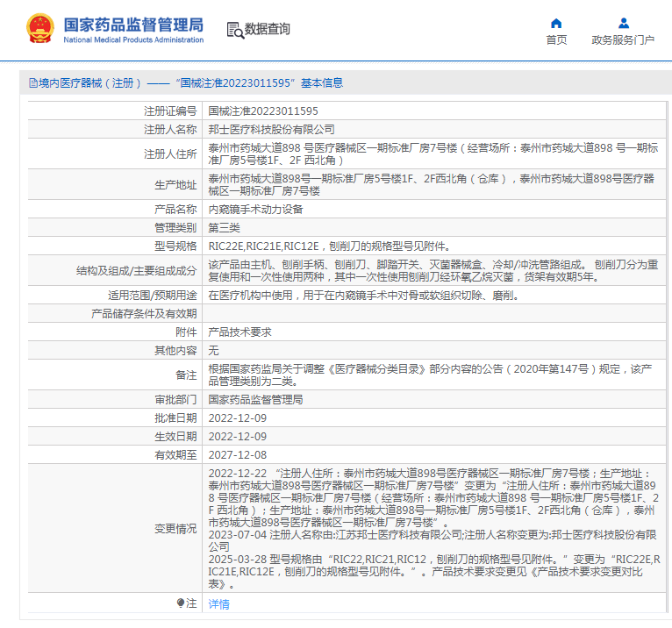This screenshot has width=672, height=628.
Task: Click the 适用范围/预期用途 label
Action: [152, 296]
